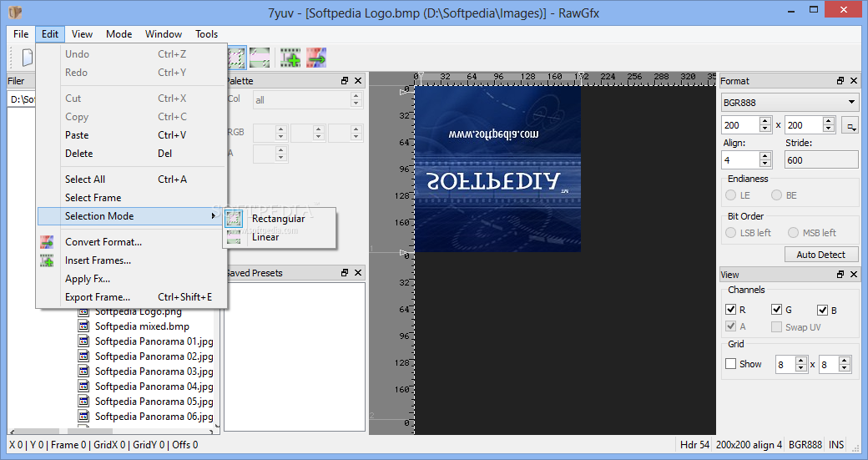Click the Hdr 54 status bar entry
The height and width of the screenshot is (460, 868).
(694, 444)
